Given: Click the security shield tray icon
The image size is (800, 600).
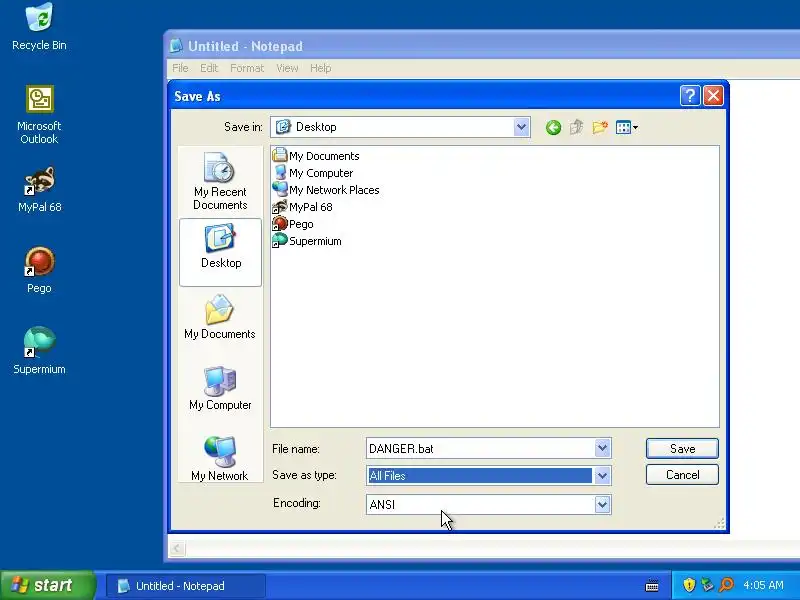Looking at the screenshot, I should point(689,585).
